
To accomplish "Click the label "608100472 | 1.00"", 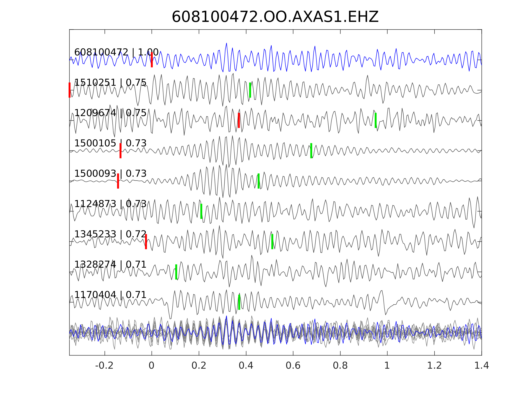I will pos(116,52).
